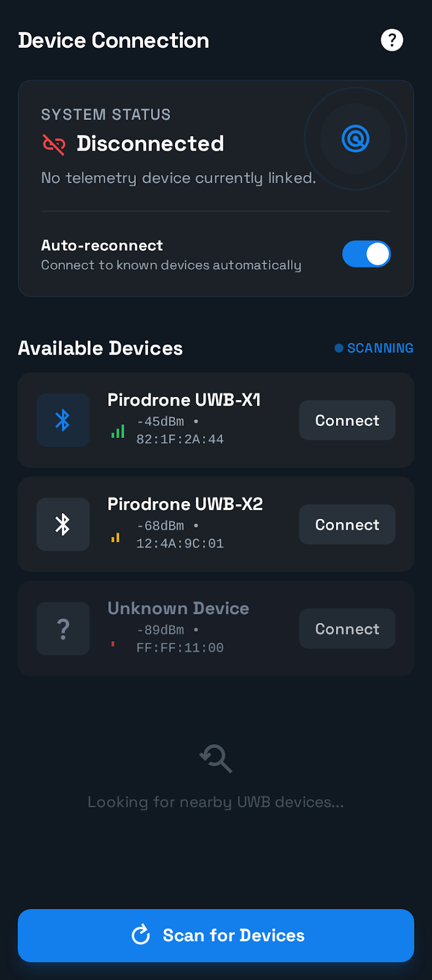Select the Available Devices section header

pyautogui.click(x=100, y=348)
